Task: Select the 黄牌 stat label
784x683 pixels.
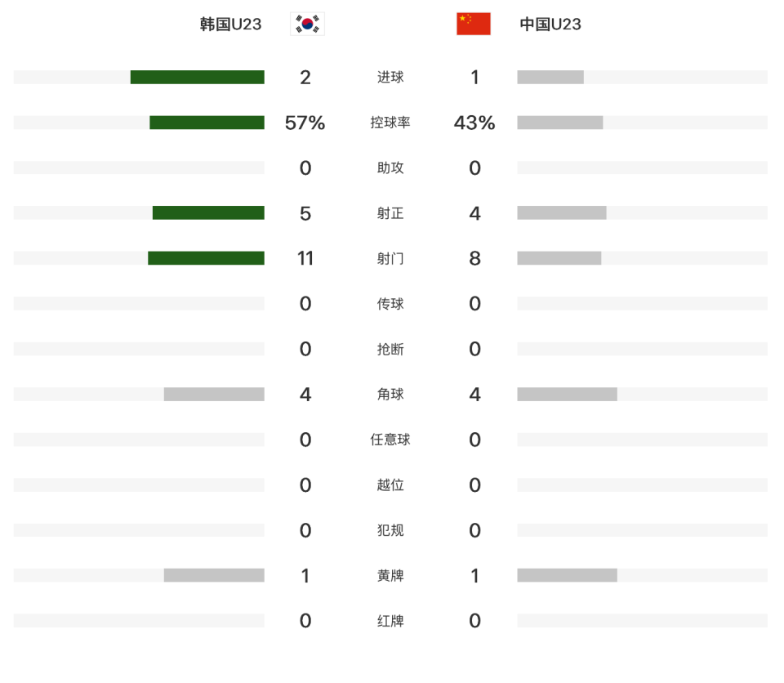Action: (390, 576)
